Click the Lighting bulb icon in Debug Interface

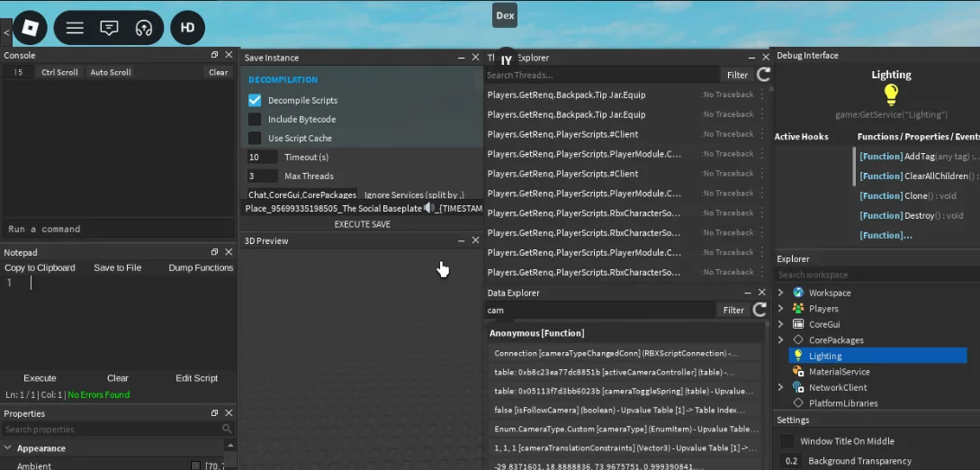[891, 95]
